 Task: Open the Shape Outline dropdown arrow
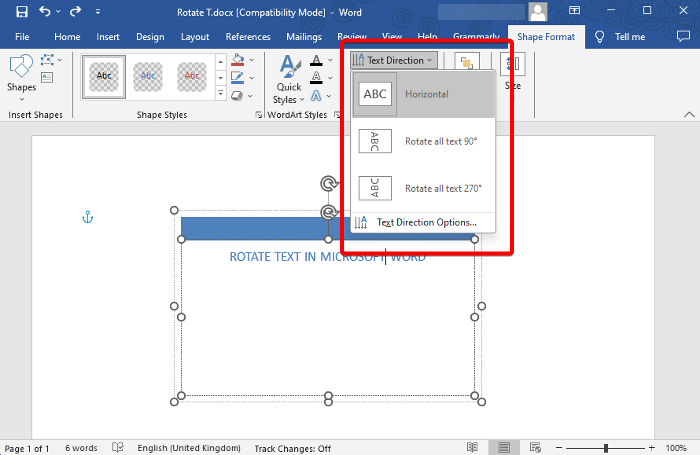[252, 78]
